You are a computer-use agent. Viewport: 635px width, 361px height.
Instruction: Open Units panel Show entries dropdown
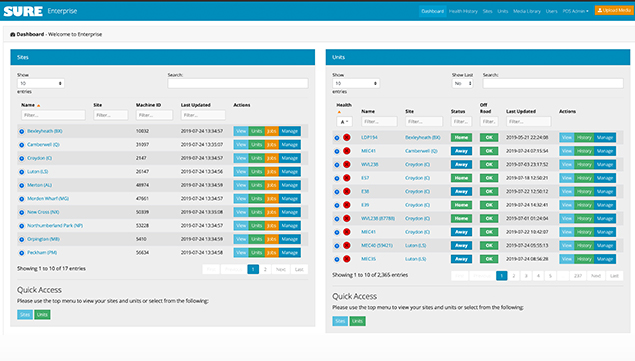(356, 83)
